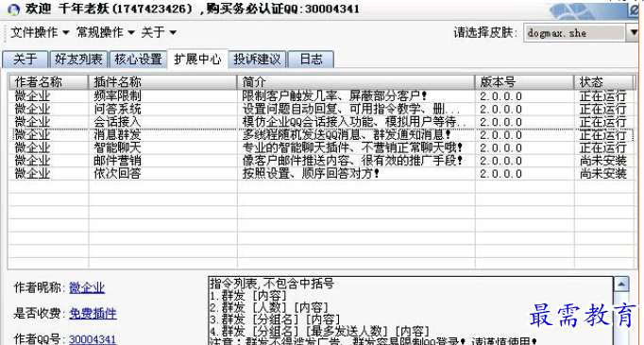Open the 投诉建议 tab
This screenshot has height=345, width=644.
click(x=257, y=60)
